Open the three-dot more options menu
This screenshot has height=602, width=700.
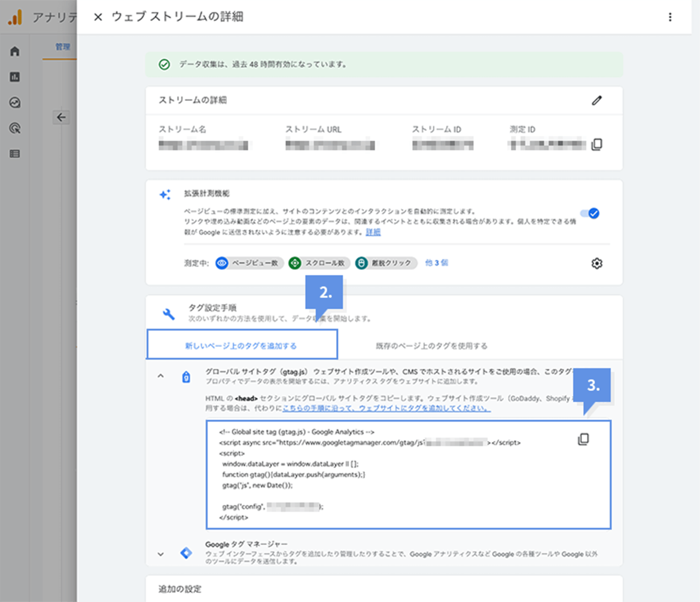coord(670,17)
